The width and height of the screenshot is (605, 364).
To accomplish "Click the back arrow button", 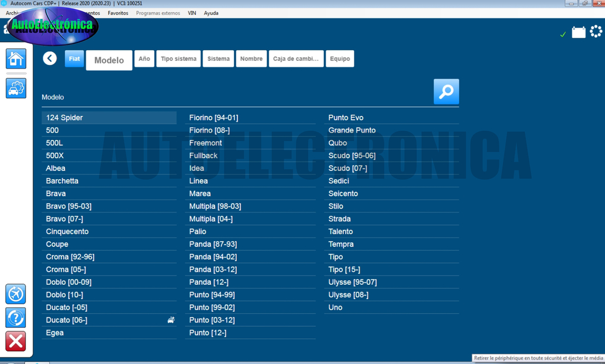I will (x=50, y=58).
